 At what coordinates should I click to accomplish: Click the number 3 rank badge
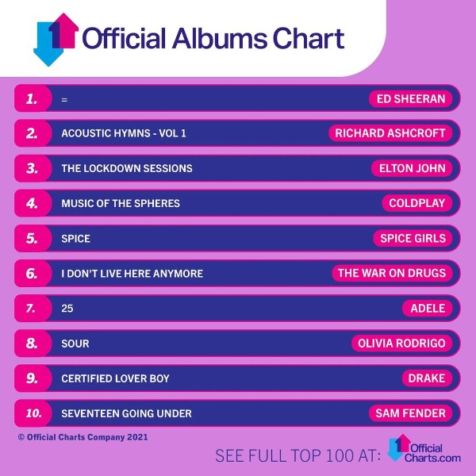[x=33, y=168]
